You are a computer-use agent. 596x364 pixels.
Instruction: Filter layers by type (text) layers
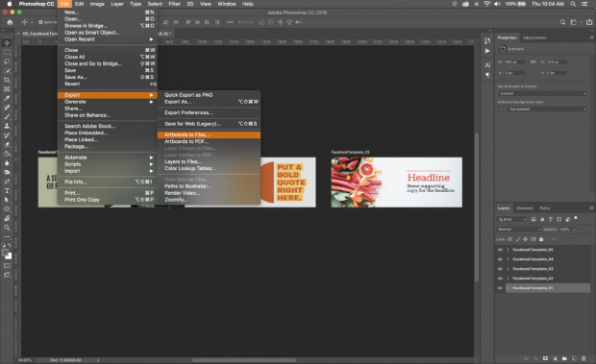(x=551, y=219)
